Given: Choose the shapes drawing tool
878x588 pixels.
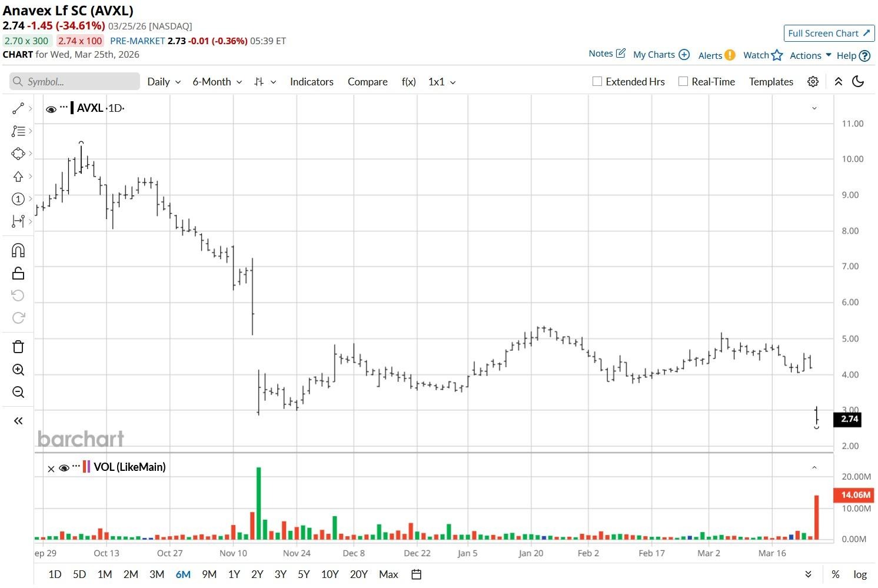Looking at the screenshot, I should point(18,154).
